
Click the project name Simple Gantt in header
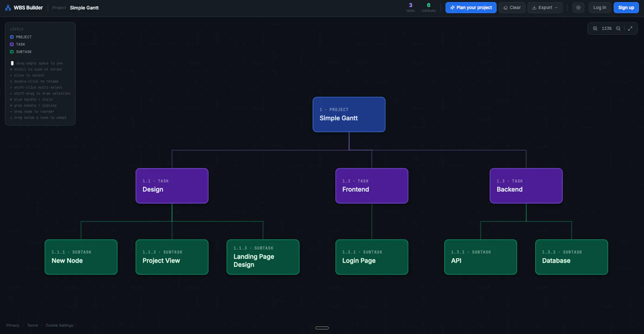click(84, 8)
